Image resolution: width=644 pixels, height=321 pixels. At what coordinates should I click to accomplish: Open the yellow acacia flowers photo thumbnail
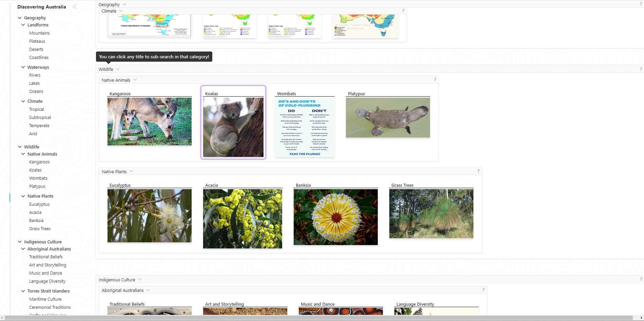(x=242, y=219)
